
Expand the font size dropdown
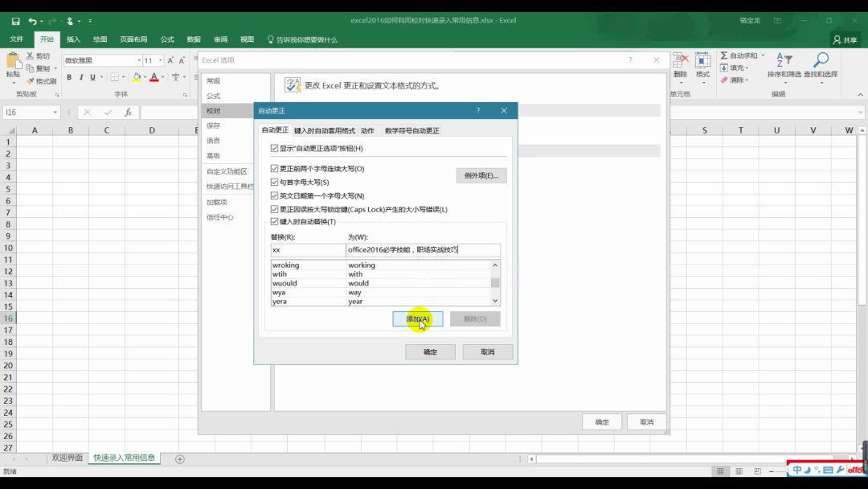point(161,60)
